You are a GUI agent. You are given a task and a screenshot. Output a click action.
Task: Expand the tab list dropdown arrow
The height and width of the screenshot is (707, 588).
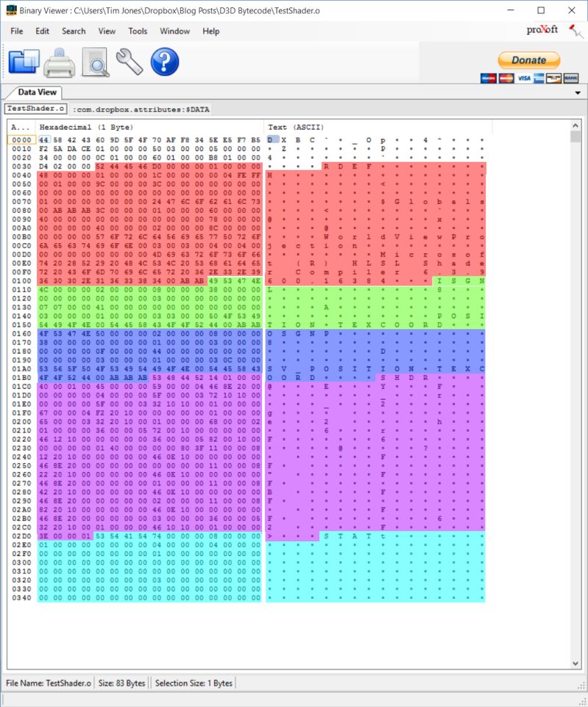[578, 93]
